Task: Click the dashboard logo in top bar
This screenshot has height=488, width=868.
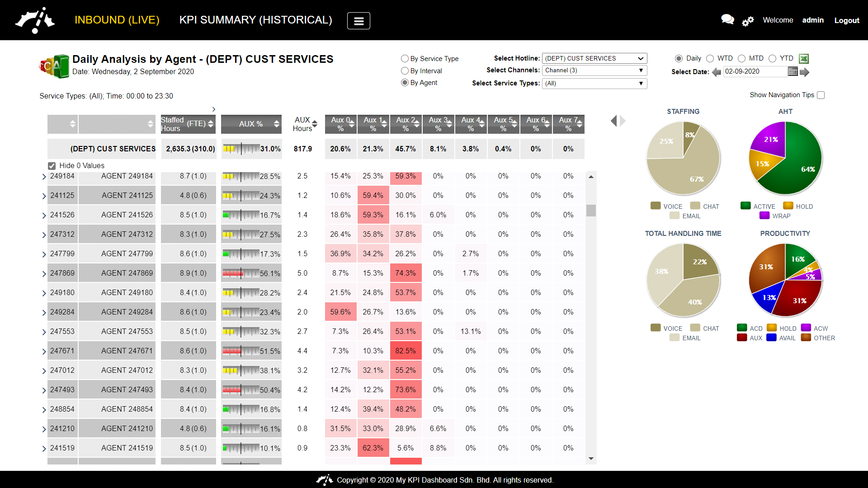Action: [x=35, y=20]
